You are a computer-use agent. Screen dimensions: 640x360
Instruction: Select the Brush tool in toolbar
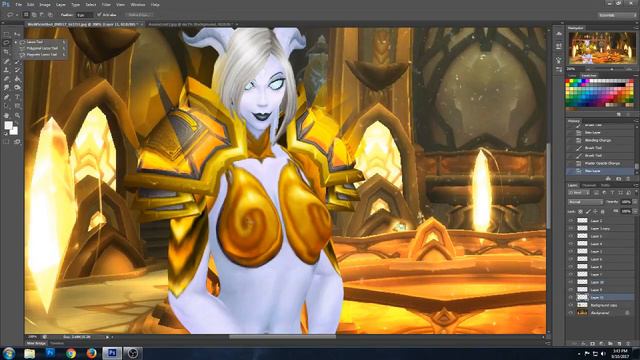point(17,61)
